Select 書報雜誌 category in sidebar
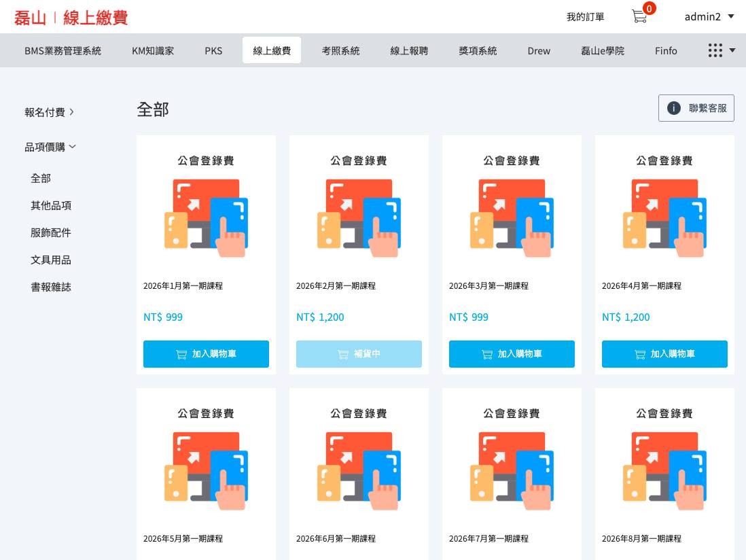This screenshot has height=560, width=746. 51,287
